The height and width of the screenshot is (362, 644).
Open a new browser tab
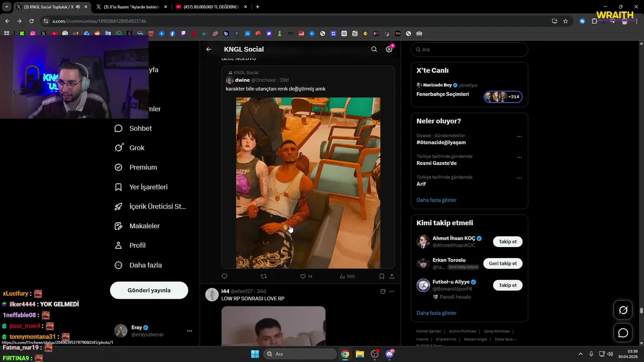258,7
